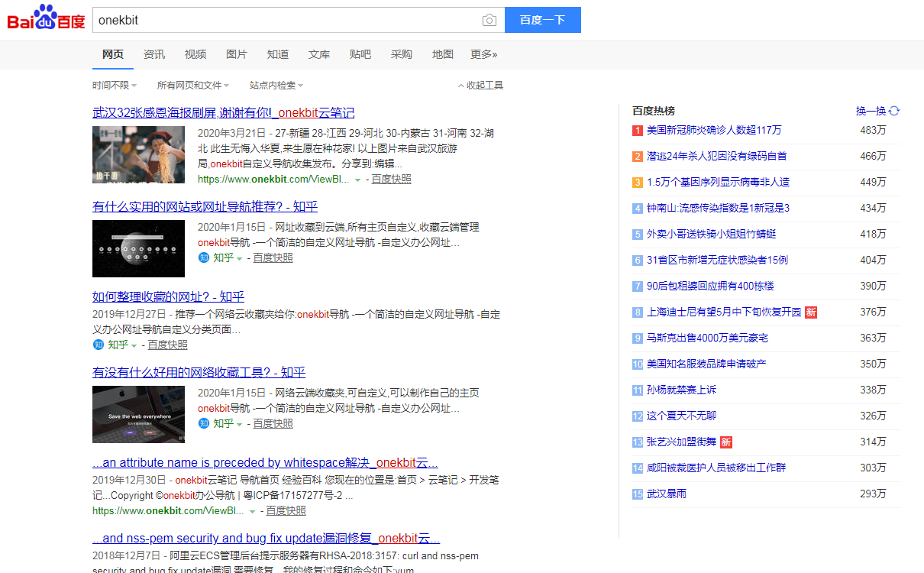Click the 百度一下 search button
924x573 pixels.
click(542, 20)
